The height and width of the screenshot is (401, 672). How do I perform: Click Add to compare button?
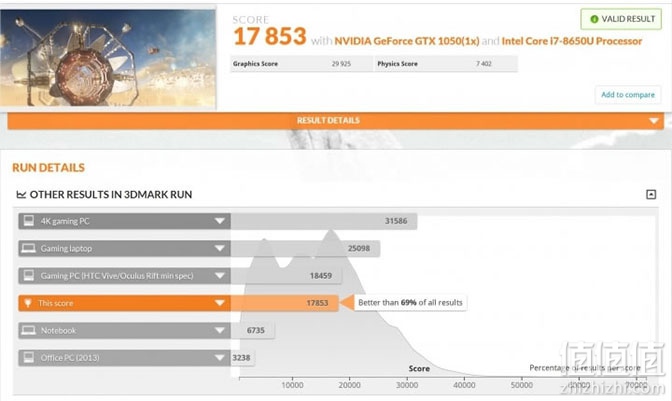coord(628,95)
